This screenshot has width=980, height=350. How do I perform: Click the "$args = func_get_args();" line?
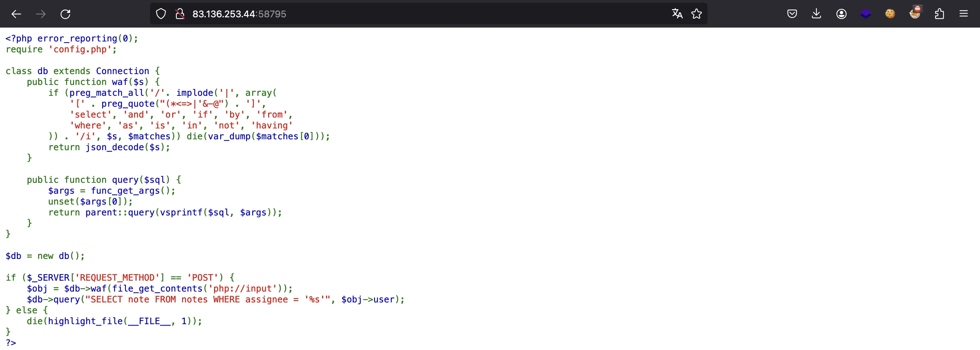click(112, 191)
